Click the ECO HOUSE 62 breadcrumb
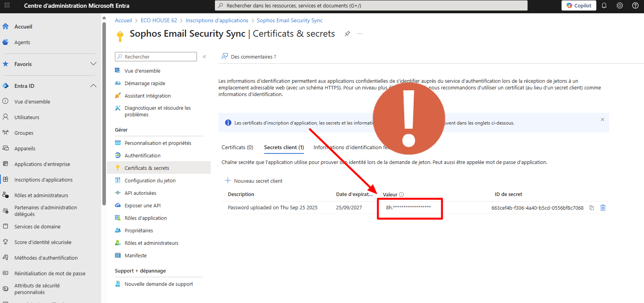The image size is (644, 303). (x=159, y=20)
